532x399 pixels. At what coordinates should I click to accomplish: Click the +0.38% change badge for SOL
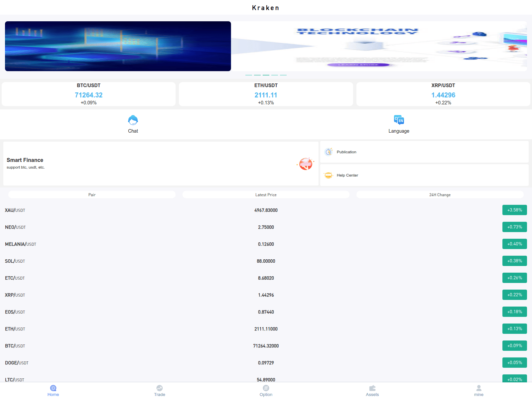tap(515, 261)
